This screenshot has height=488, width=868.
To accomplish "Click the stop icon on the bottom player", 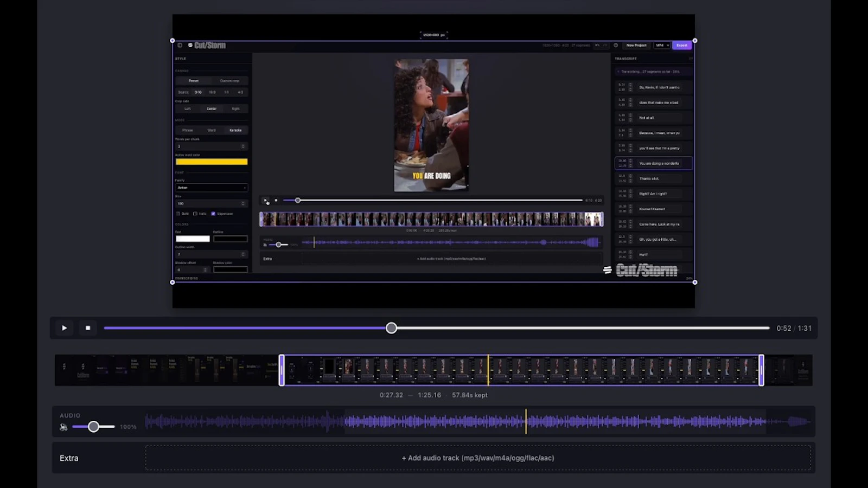I will point(88,328).
